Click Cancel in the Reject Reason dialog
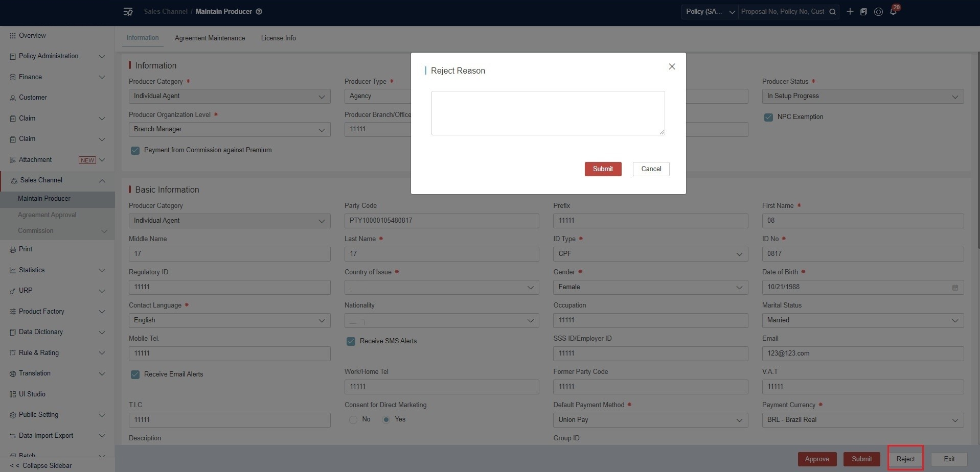Viewport: 980px width, 472px height. 651,169
